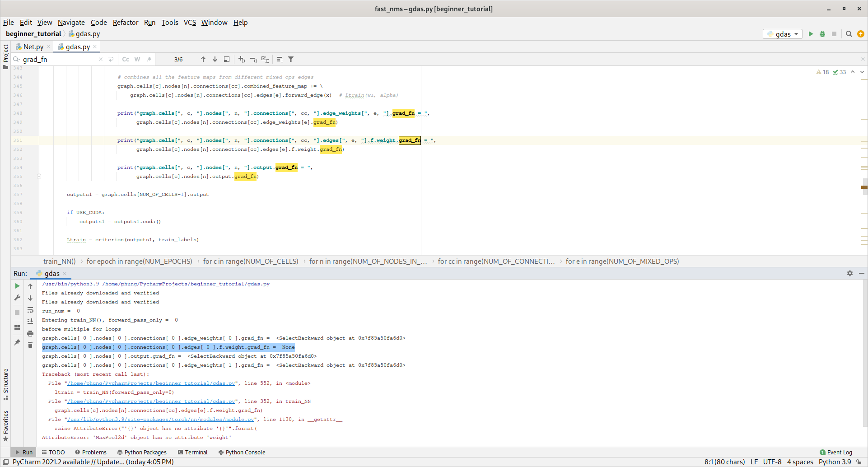Toggle soft-wrap in run console
This screenshot has height=467, width=868.
point(30,310)
